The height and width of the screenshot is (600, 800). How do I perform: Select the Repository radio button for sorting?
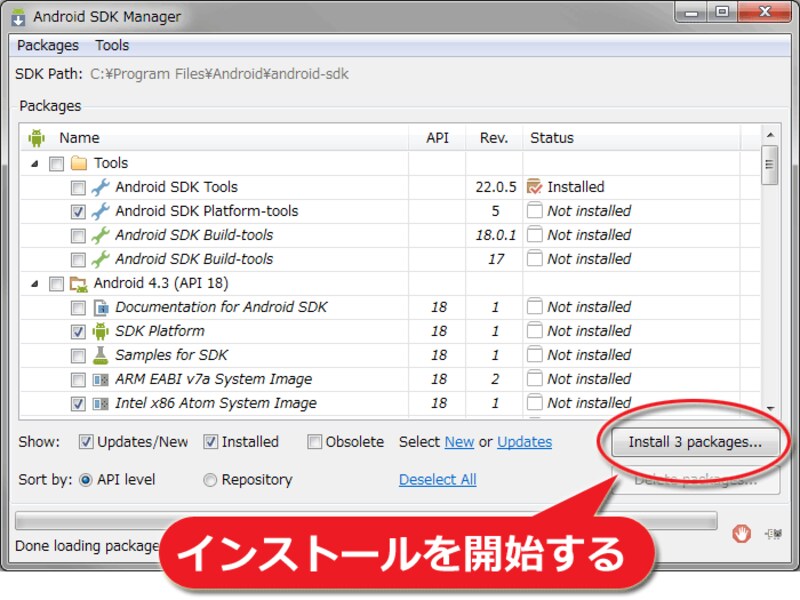[210, 479]
